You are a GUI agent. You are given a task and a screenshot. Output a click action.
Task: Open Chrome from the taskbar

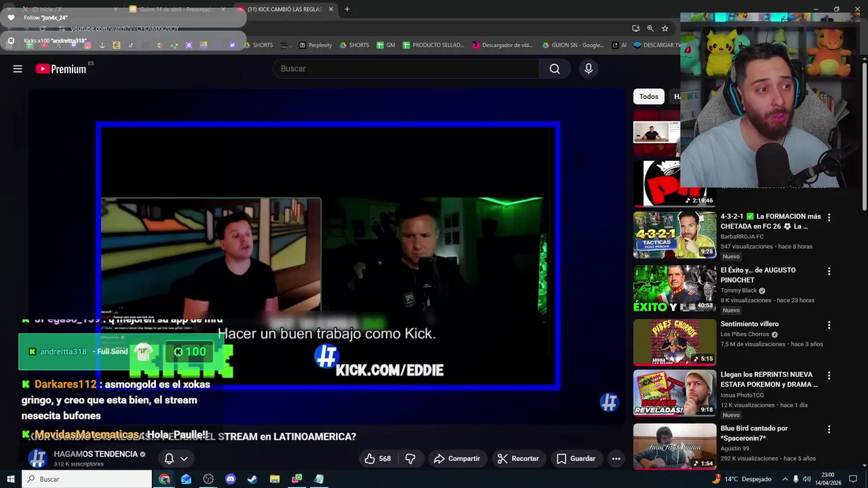click(x=164, y=479)
